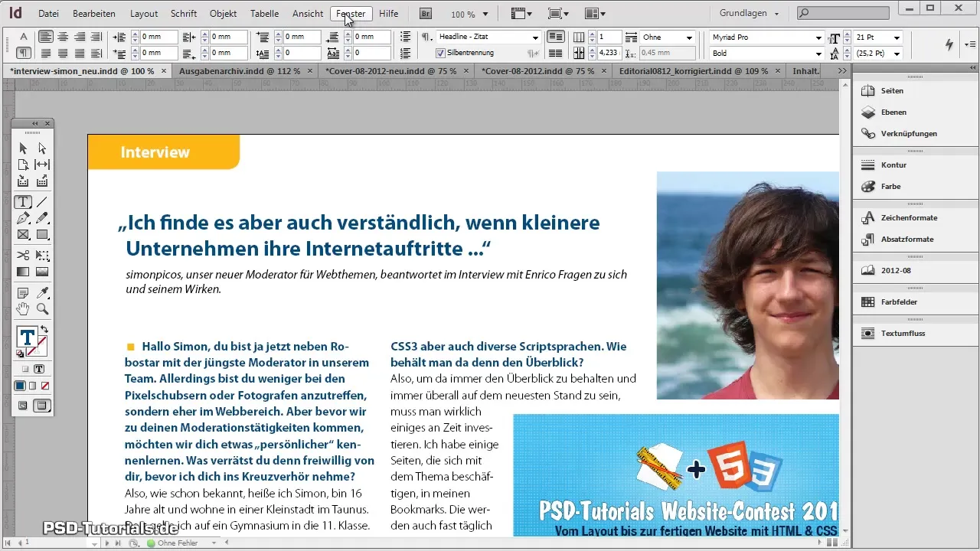Screen dimensions: 980x551
Task: Select the Eyedropper tool
Action: [42, 292]
